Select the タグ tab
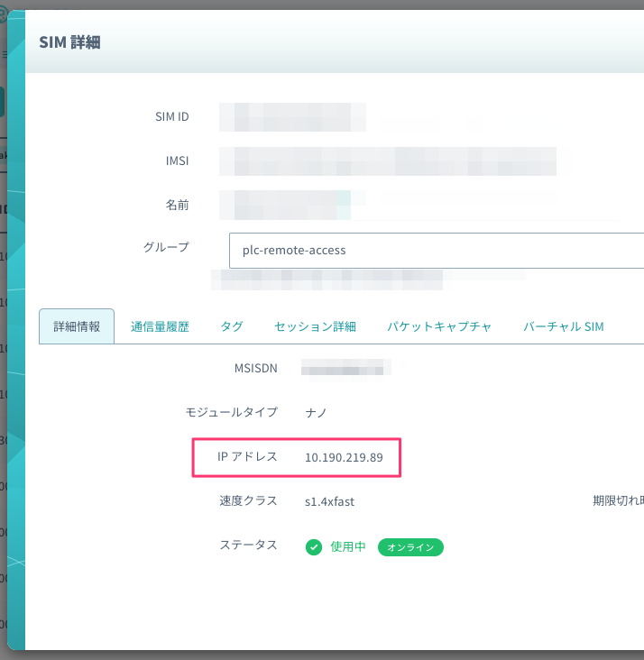Image resolution: width=644 pixels, height=660 pixels. coord(232,326)
